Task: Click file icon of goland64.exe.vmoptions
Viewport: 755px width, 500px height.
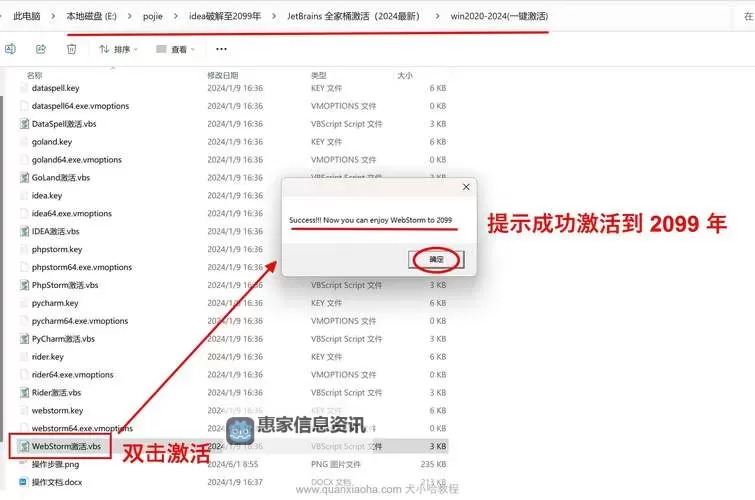Action: click(24, 159)
